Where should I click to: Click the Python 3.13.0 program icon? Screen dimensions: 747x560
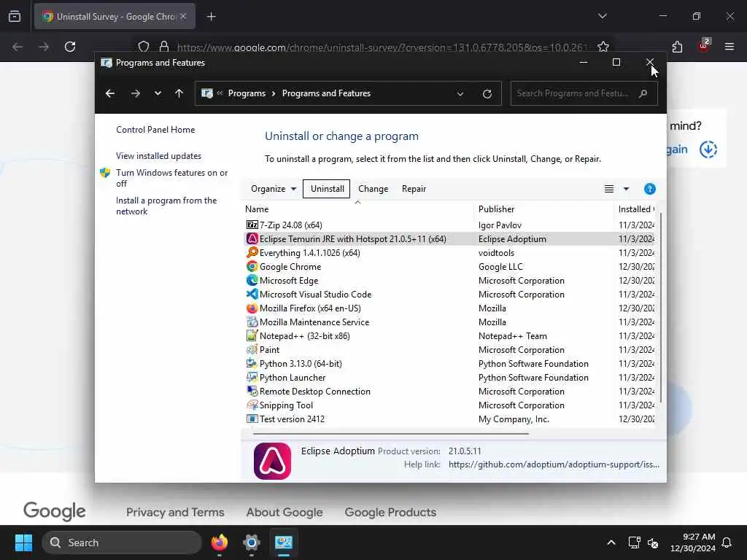point(252,363)
